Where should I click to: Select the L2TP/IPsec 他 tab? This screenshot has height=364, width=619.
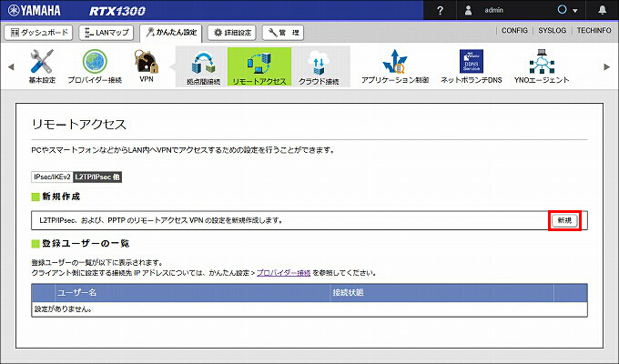tap(97, 177)
